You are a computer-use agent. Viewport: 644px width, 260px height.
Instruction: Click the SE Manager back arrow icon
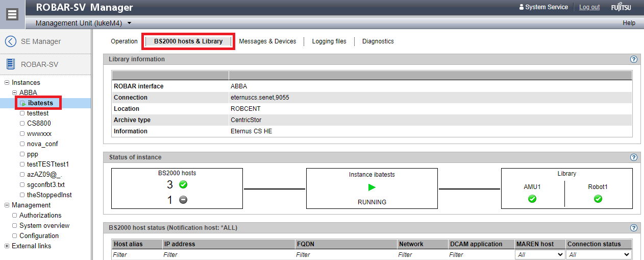click(10, 41)
